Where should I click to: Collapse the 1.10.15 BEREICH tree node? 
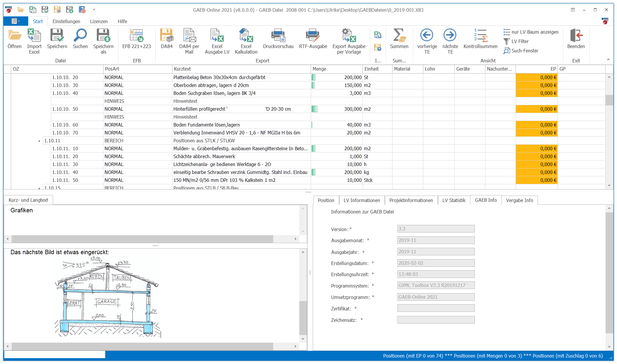[39, 188]
